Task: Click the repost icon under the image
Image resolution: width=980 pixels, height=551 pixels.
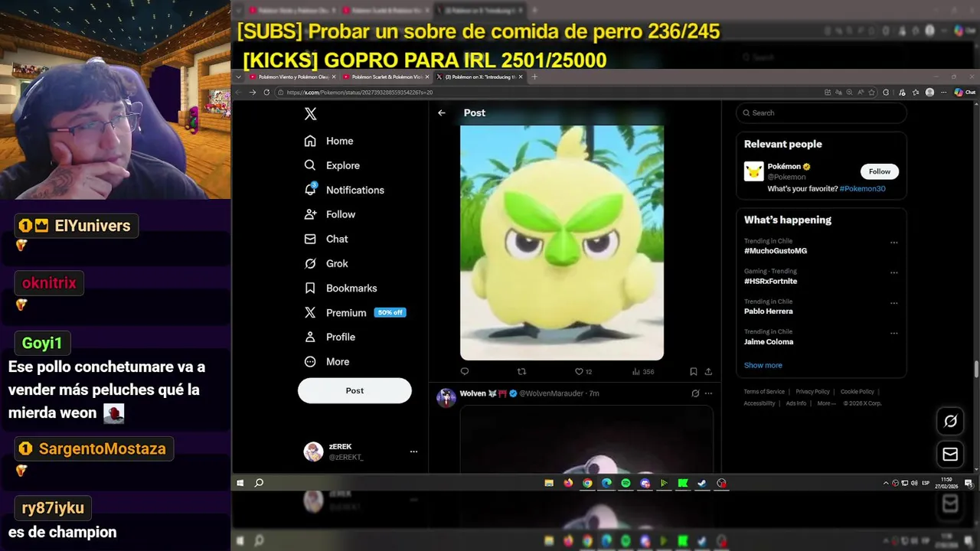Action: 521,371
